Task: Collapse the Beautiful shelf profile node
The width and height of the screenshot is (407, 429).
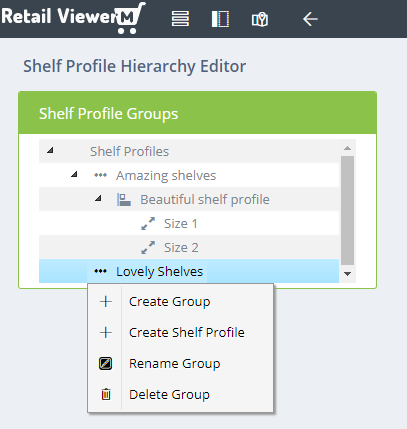Action: [98, 198]
